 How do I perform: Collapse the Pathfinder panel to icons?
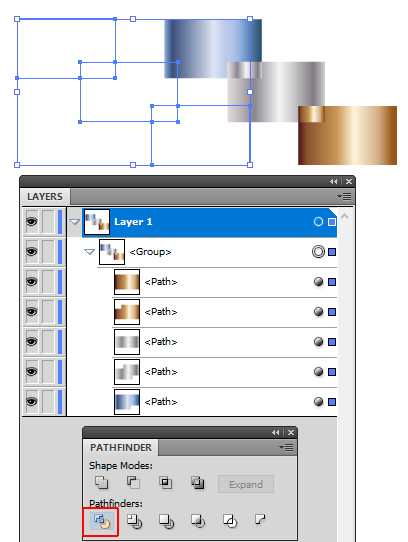tap(275, 432)
